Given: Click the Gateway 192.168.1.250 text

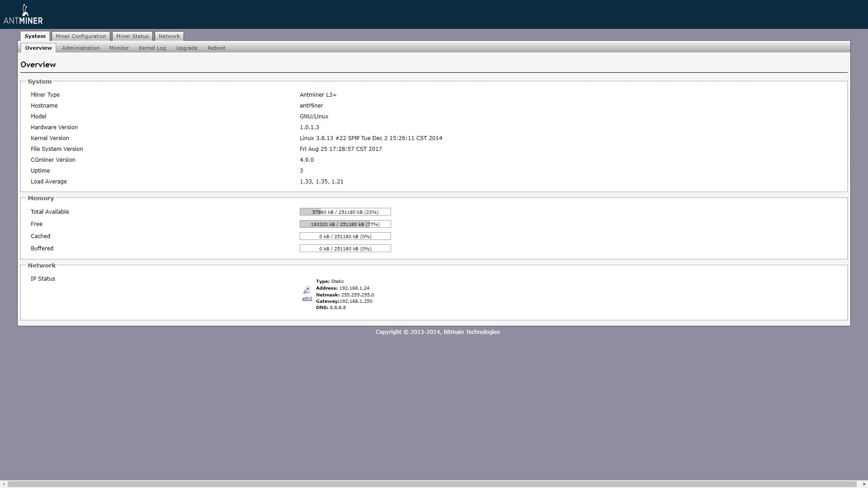Looking at the screenshot, I should 344,301.
